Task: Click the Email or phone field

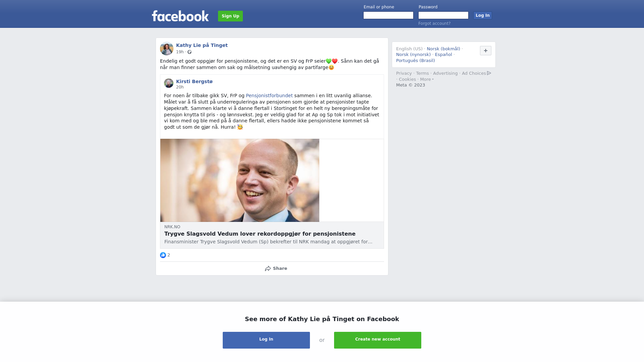Action: tap(388, 15)
